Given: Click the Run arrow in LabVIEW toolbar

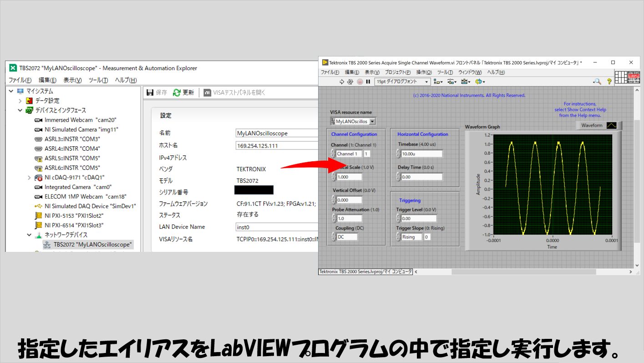Looking at the screenshot, I should 342,82.
